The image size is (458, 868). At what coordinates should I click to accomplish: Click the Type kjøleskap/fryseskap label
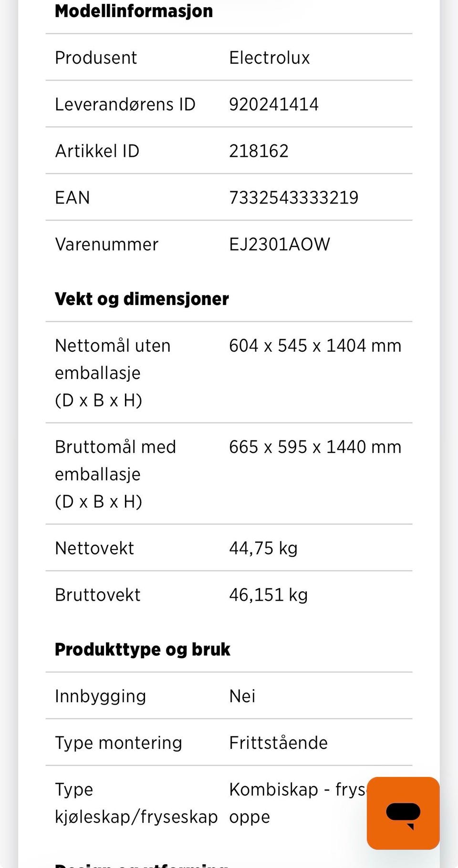point(136,803)
